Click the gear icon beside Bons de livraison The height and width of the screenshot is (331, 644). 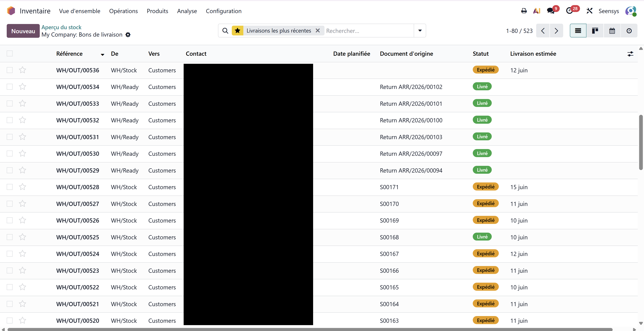coord(128,35)
